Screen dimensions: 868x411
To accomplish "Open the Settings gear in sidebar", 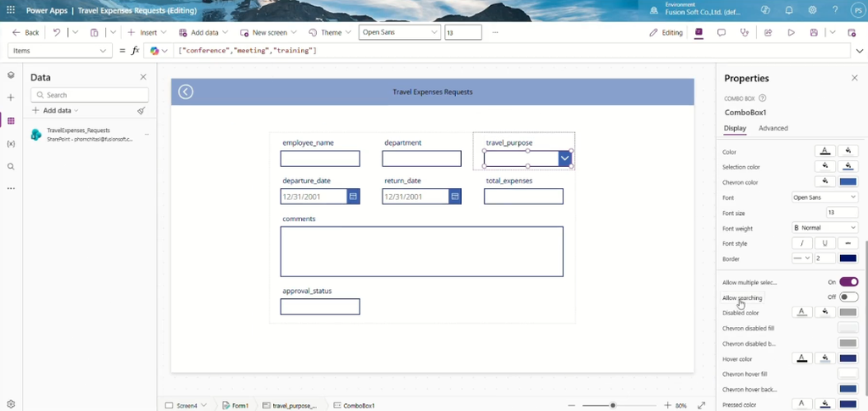I will (x=10, y=404).
